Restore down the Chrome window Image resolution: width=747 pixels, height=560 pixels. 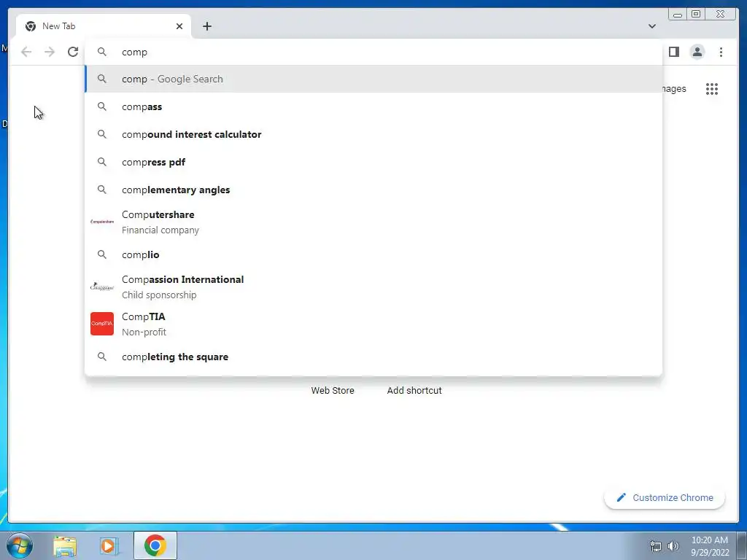click(x=695, y=15)
